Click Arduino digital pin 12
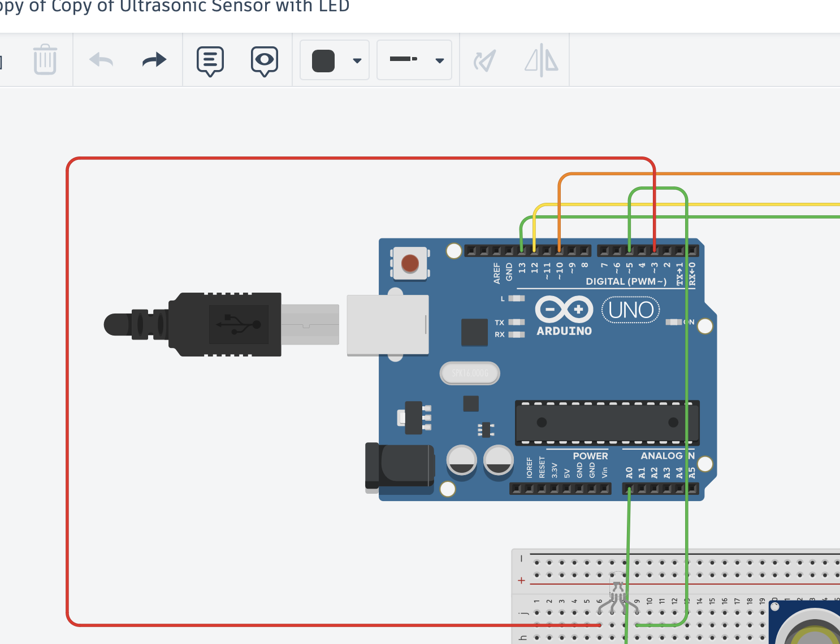Screen dimensions: 840x644 pos(534,250)
